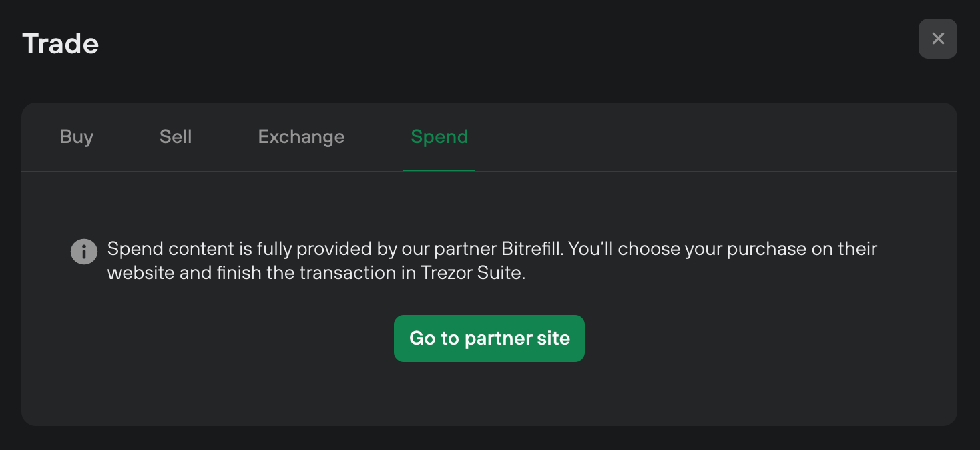Click the empty area below the partner button
This screenshot has height=450, width=980.
489,394
